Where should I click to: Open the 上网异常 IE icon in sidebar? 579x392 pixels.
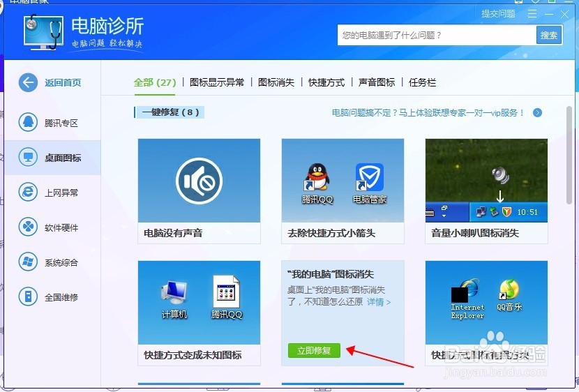[28, 192]
